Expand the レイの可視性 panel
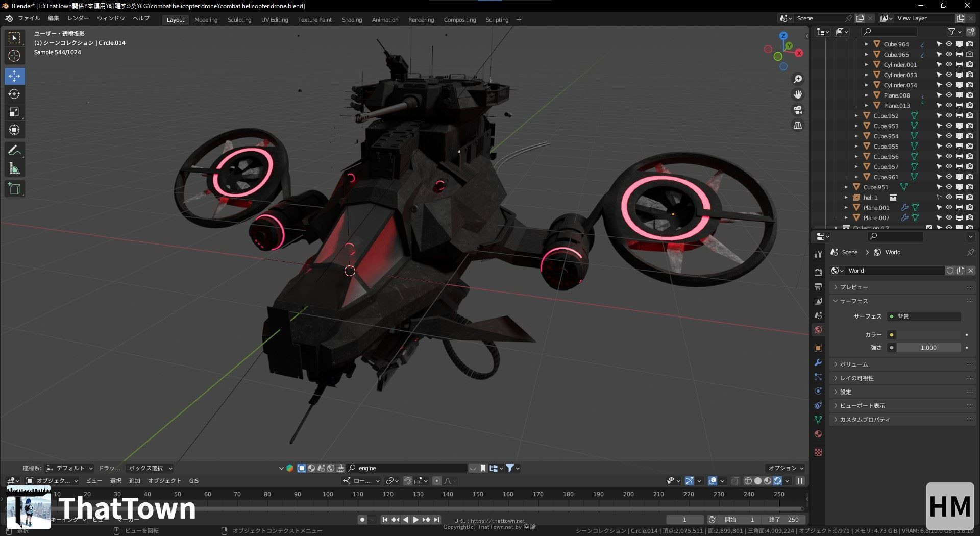The image size is (980, 536). (902, 378)
